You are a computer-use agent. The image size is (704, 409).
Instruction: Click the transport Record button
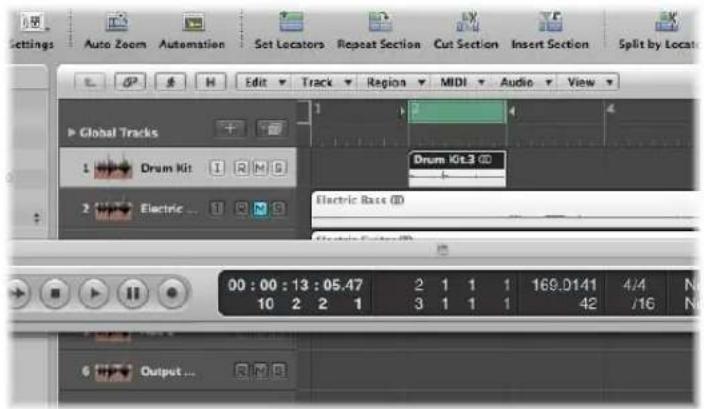coord(172,293)
